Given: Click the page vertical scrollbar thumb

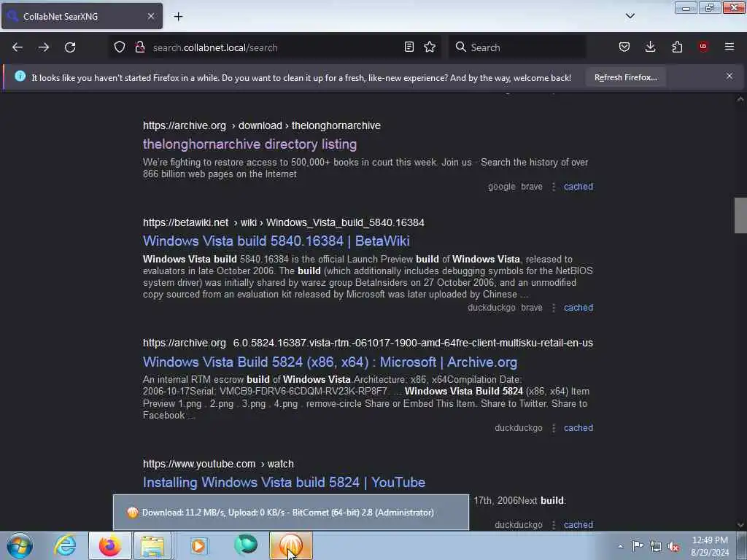Looking at the screenshot, I should click(x=740, y=215).
